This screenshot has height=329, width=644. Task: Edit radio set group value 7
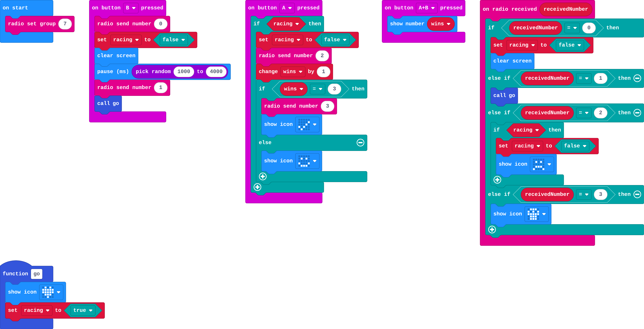point(65,24)
